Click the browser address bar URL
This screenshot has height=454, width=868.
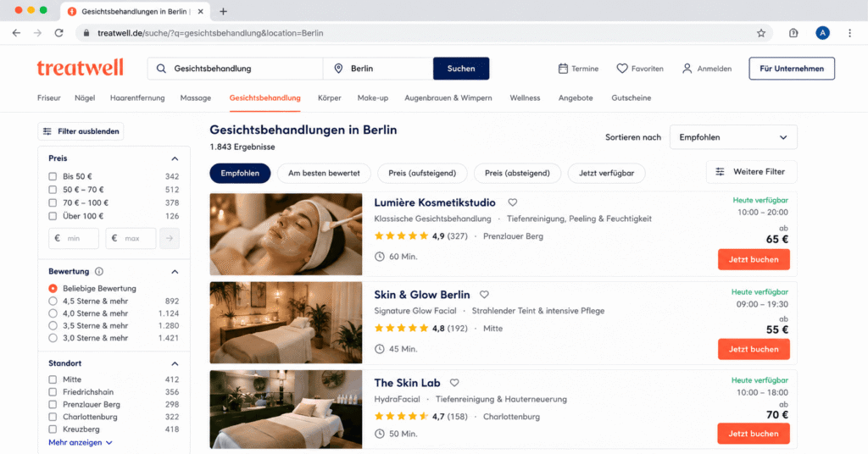click(x=210, y=33)
